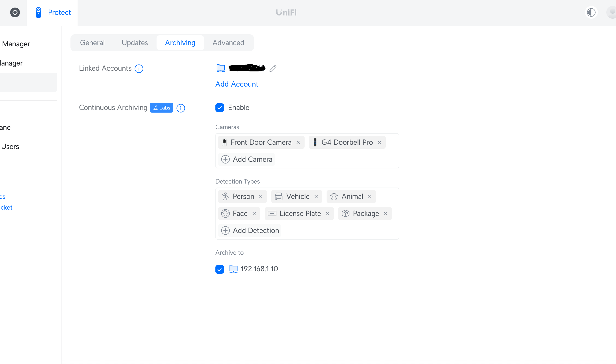This screenshot has width=616, height=364.
Task: Click the Linked Accounts info icon
Action: 139,69
